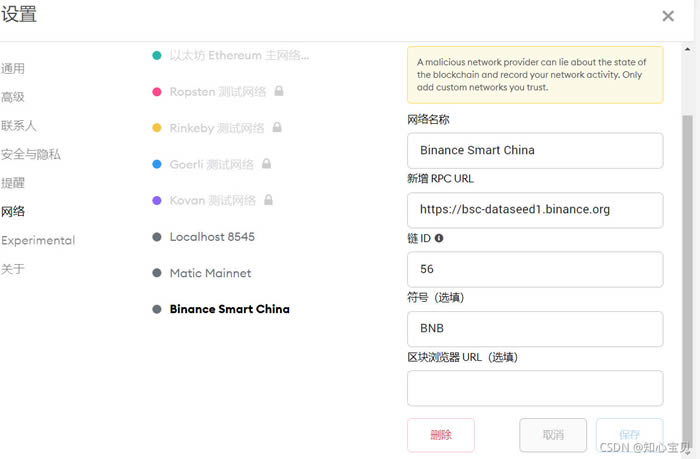This screenshot has width=700, height=459.
Task: Click the lock icon next to Ropsten
Action: tap(279, 91)
